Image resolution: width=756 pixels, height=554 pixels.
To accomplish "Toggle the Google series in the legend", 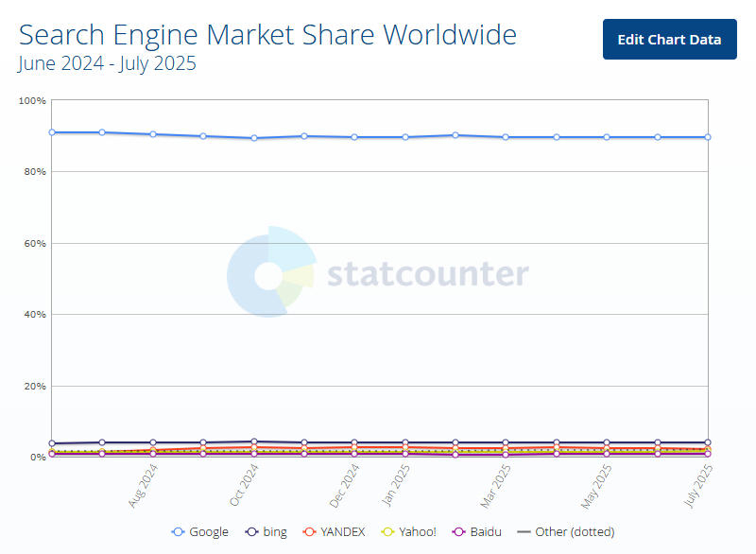I will 200,531.
